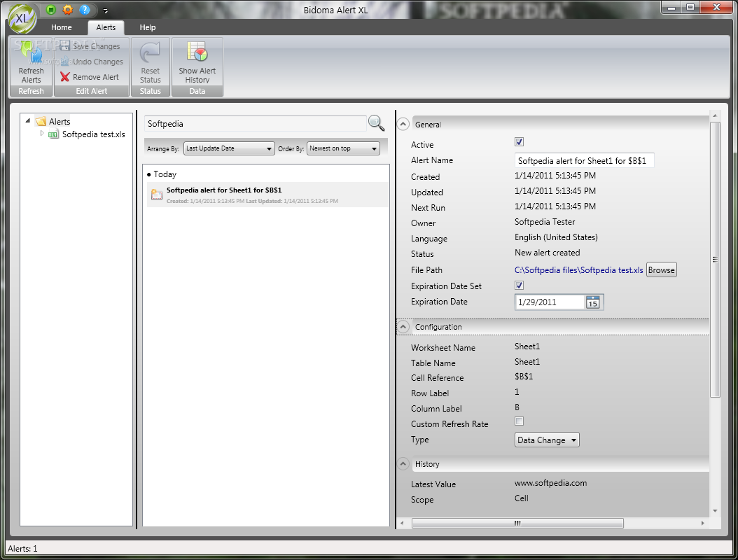Click the Status value New alert created

click(x=547, y=253)
